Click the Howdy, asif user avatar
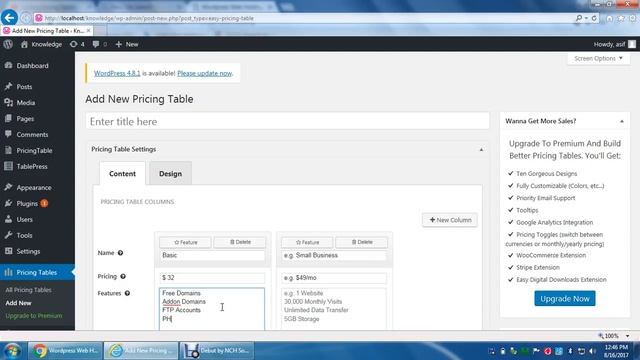 632,44
